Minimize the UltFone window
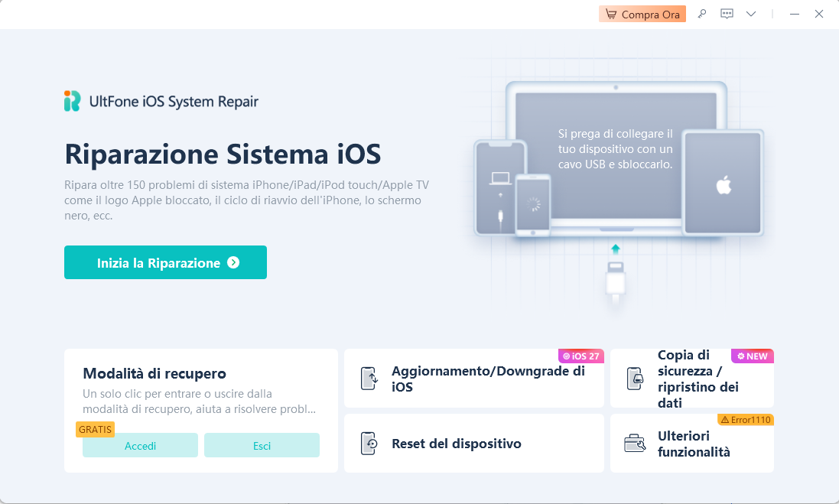Viewport: 839px width, 504px height. coord(795,14)
